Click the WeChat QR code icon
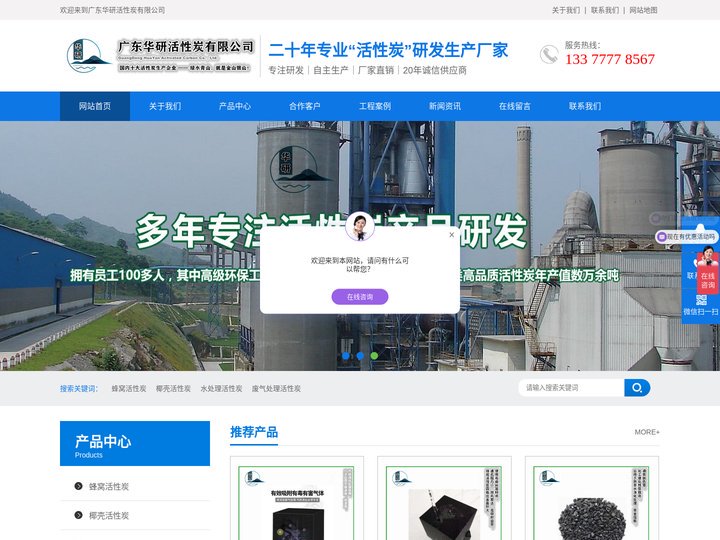Image resolution: width=720 pixels, height=540 pixels. click(701, 300)
